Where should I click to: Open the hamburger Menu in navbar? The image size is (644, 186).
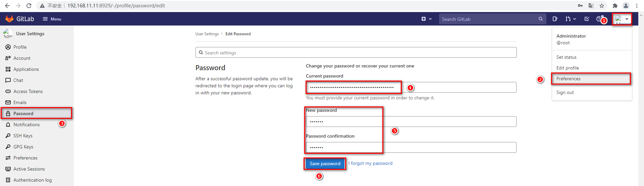point(52,19)
